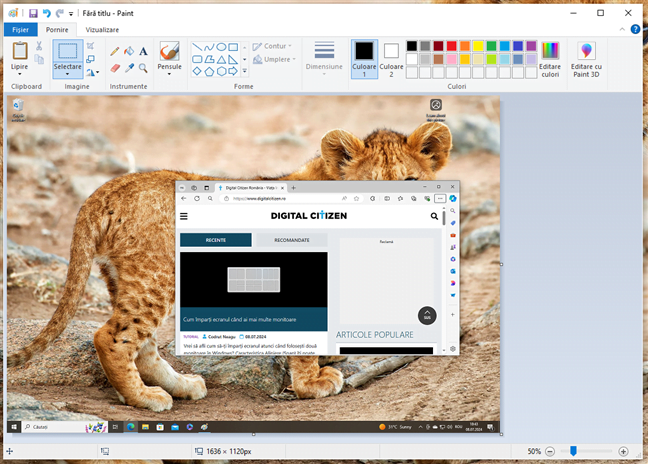
Task: Select the Pencil tool
Action: 115,51
